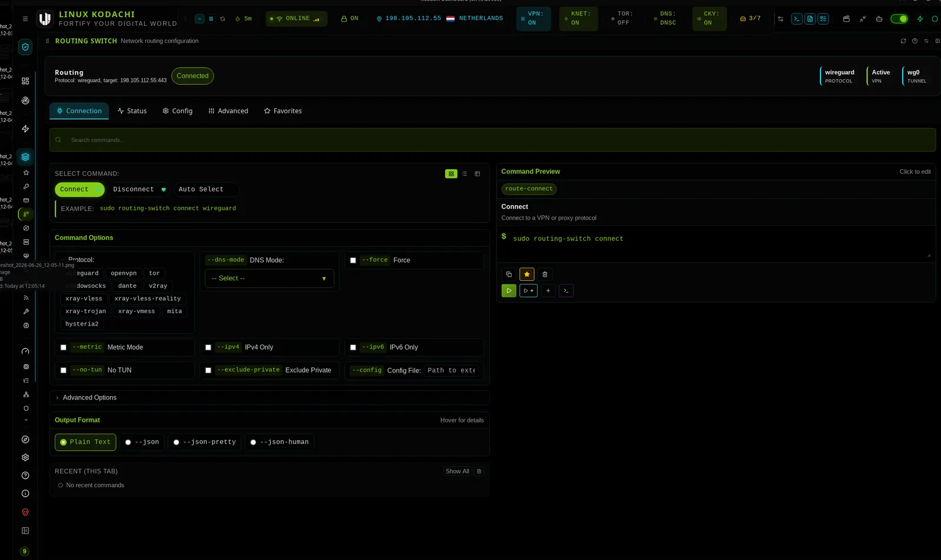This screenshot has width=941, height=560.
Task: Clear the command with the trash icon in preview
Action: [x=545, y=274]
